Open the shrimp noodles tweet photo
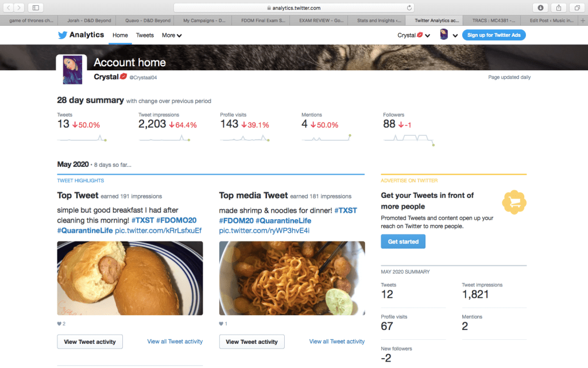The height and width of the screenshot is (368, 588). coord(292,278)
